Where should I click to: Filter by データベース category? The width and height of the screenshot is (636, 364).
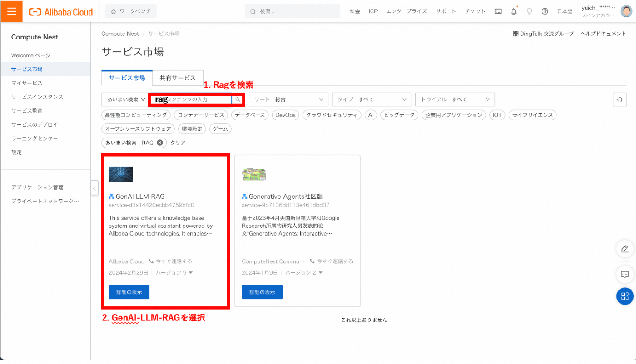250,115
